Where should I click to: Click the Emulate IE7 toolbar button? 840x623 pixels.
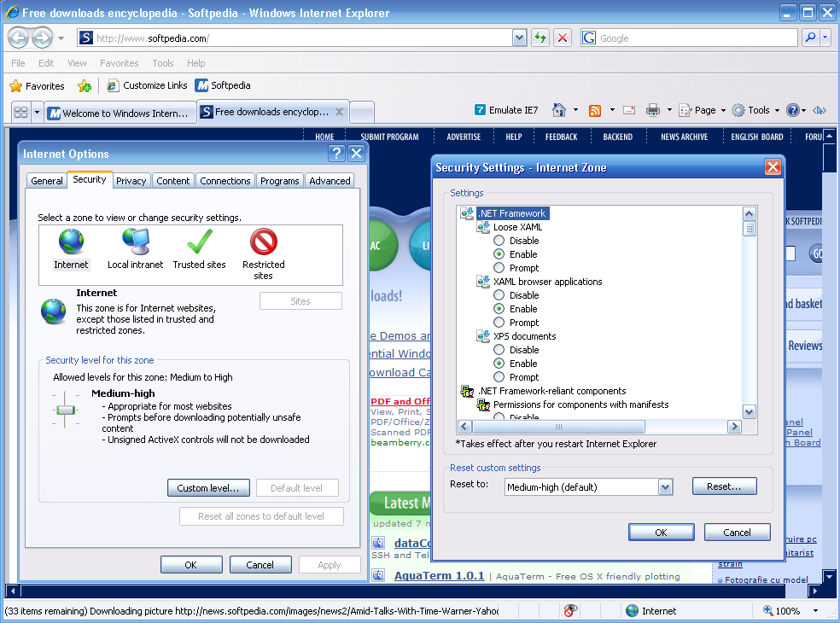506,110
